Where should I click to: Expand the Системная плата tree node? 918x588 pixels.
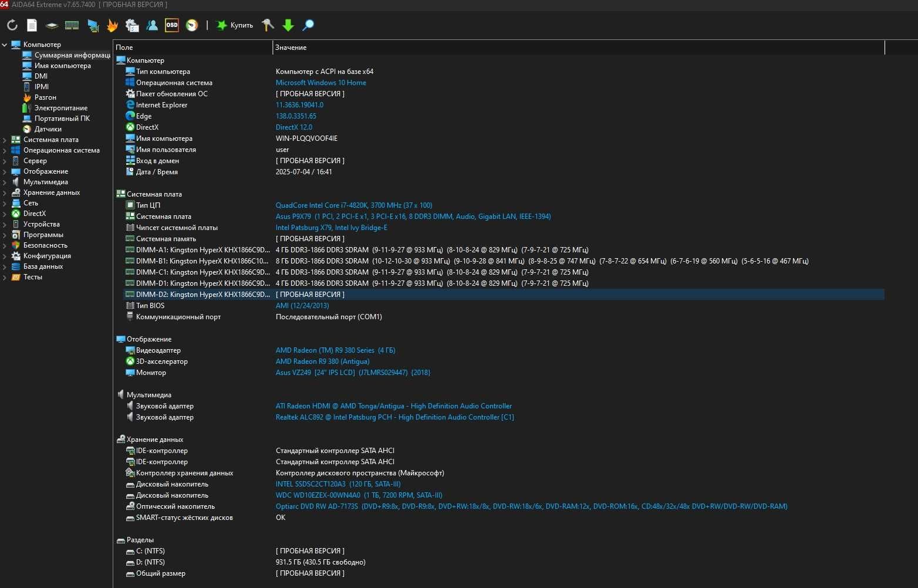point(5,140)
